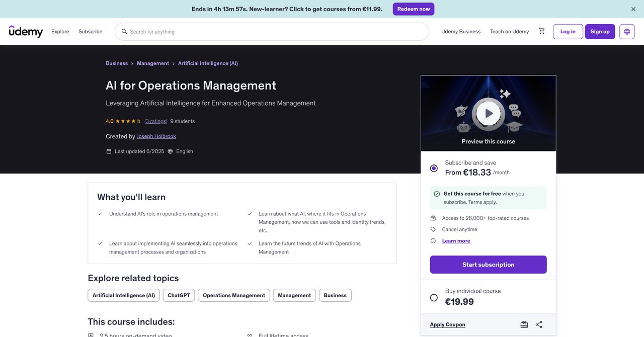Screen dimensions: 644x337
Task: Click the Get this course for free notice
Action: tap(489, 198)
